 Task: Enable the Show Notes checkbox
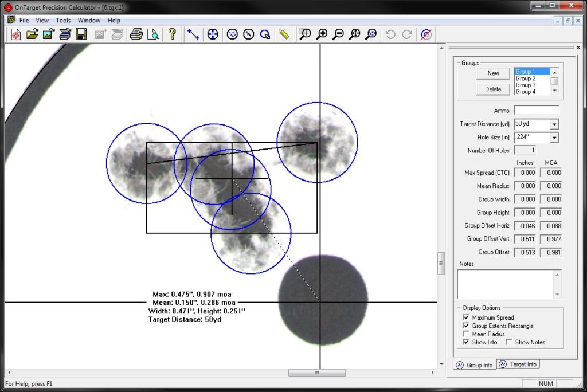point(509,342)
